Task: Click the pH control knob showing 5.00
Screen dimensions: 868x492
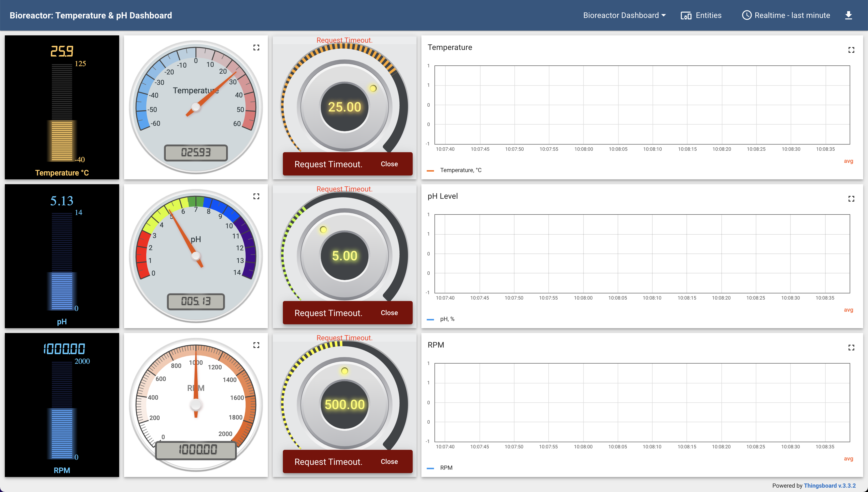Action: click(x=344, y=255)
